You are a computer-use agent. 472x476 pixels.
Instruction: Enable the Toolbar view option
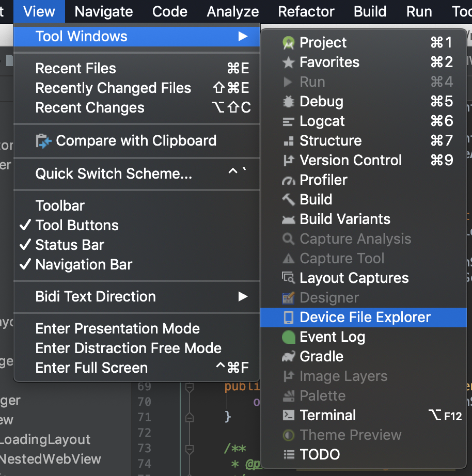[137, 206]
